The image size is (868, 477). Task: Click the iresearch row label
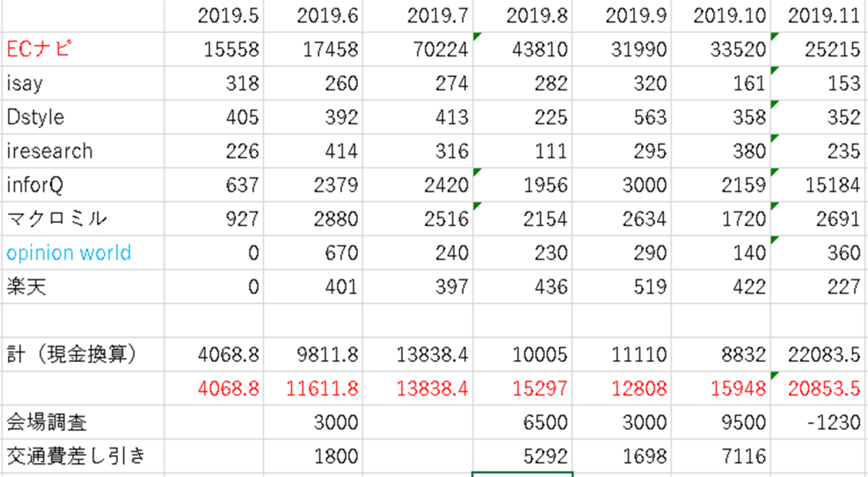pos(49,151)
